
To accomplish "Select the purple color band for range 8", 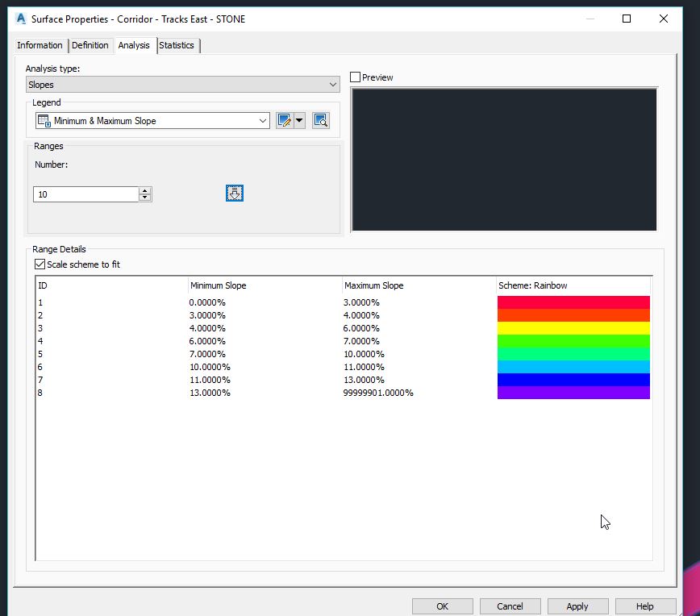I will tap(573, 393).
